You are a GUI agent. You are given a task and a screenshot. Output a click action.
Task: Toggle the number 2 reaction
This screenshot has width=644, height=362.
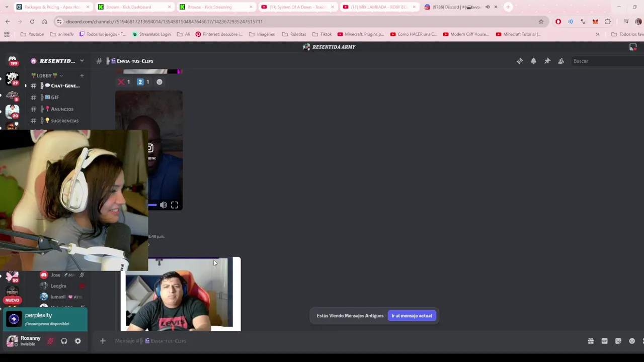143,82
